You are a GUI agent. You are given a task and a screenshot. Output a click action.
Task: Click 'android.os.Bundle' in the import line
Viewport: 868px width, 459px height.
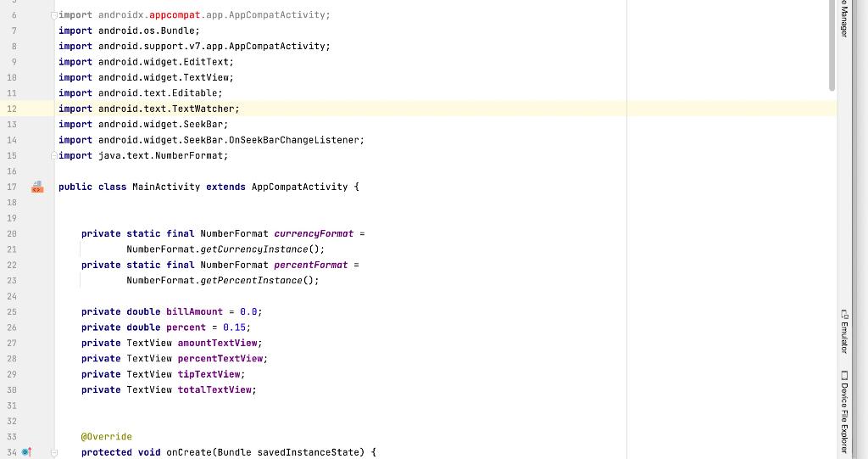[x=146, y=31]
